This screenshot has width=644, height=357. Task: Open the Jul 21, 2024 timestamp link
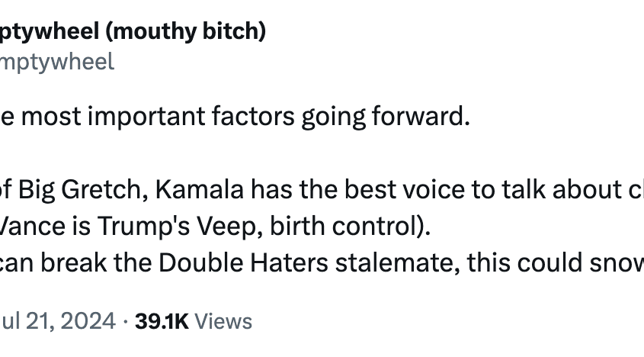57,321
